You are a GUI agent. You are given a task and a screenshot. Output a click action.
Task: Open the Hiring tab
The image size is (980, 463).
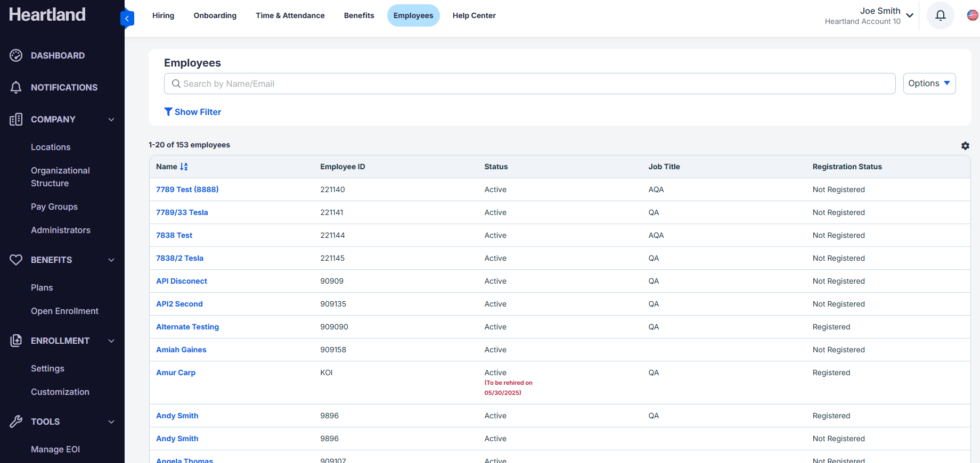click(x=163, y=15)
